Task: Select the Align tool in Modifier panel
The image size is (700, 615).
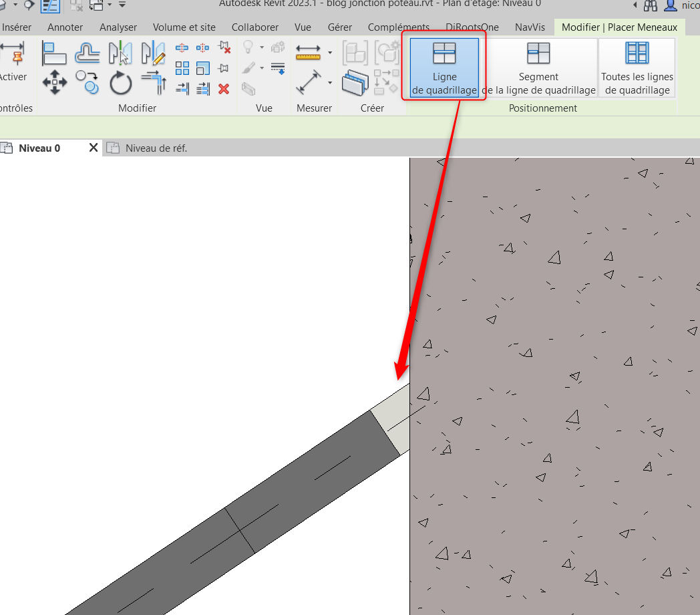Action: (54, 53)
